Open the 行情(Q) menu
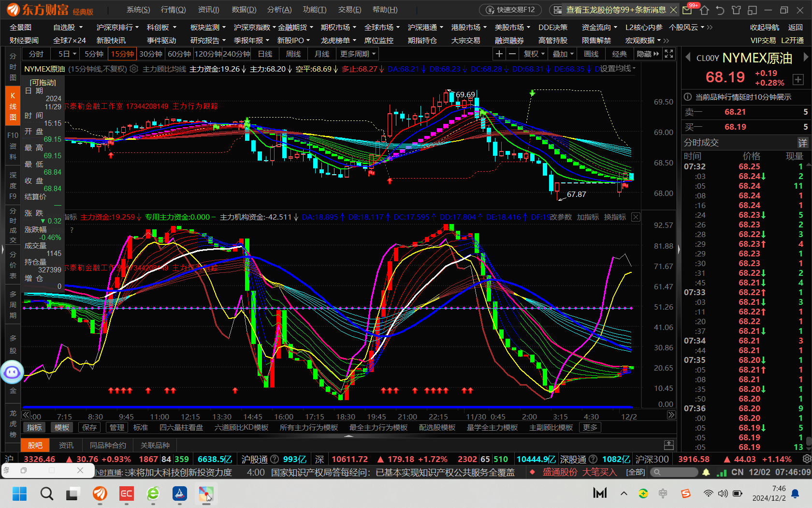 (x=174, y=10)
